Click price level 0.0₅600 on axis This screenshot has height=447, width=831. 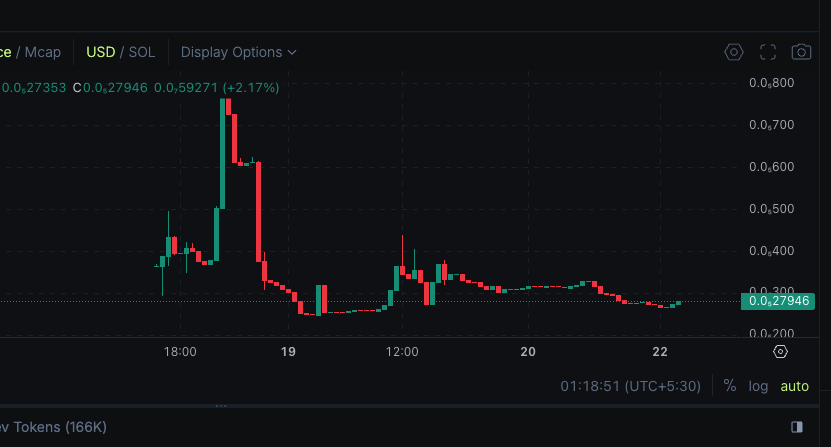coord(771,167)
